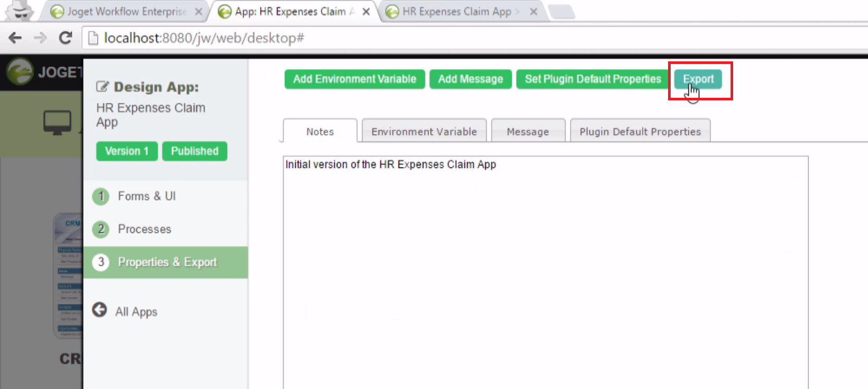868x389 pixels.
Task: Open a new browser tab
Action: [x=562, y=11]
